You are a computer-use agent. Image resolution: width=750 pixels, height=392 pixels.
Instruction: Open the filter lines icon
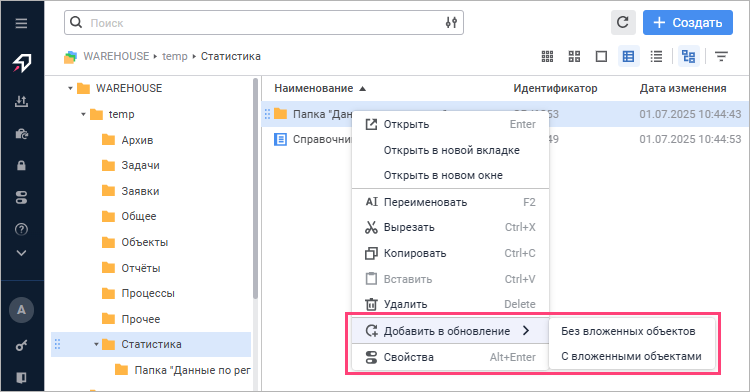click(721, 56)
